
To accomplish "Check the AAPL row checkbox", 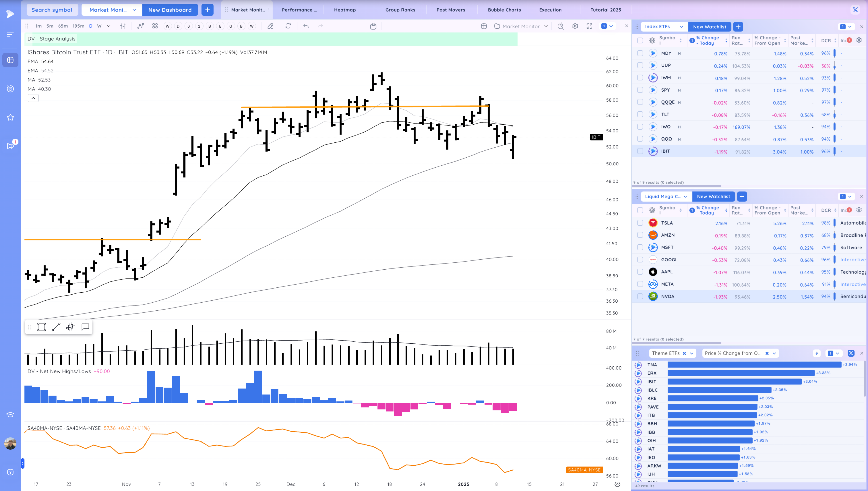I will [x=640, y=272].
